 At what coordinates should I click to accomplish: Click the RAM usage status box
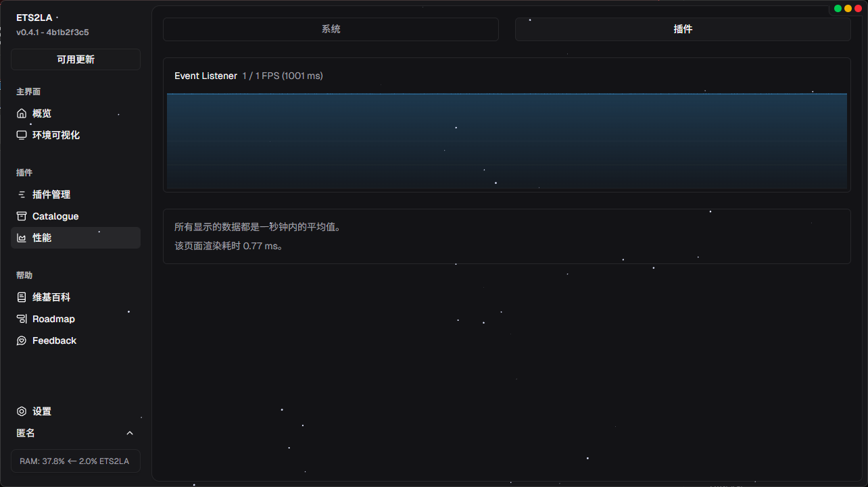(x=76, y=461)
